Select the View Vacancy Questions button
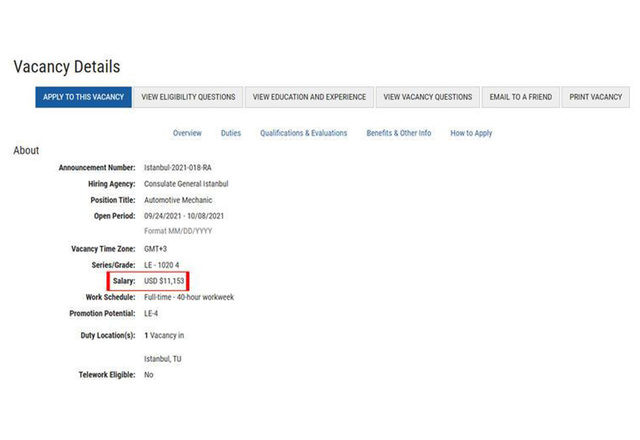Screen dimensions: 640x440 [x=427, y=97]
